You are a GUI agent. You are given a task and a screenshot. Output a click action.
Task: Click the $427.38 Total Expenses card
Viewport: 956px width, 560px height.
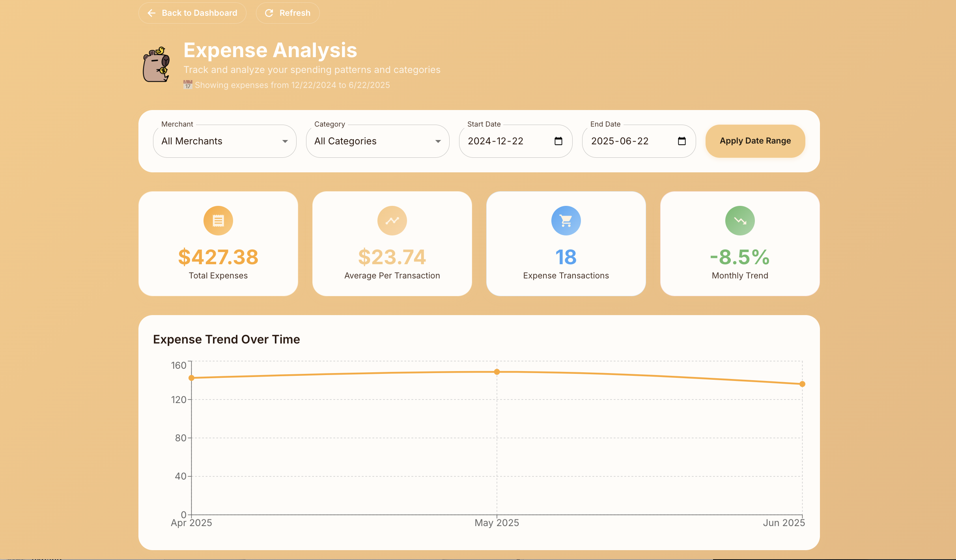[x=218, y=257]
